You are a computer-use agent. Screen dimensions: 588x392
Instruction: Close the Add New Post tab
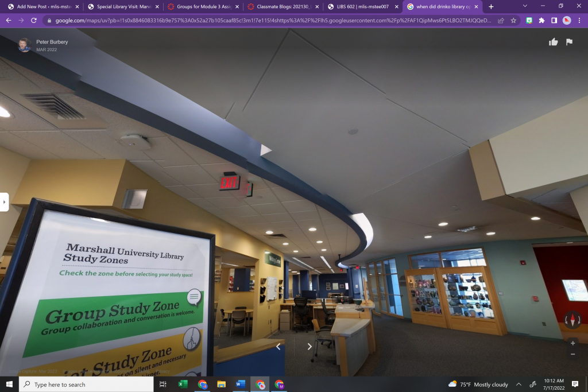point(78,7)
